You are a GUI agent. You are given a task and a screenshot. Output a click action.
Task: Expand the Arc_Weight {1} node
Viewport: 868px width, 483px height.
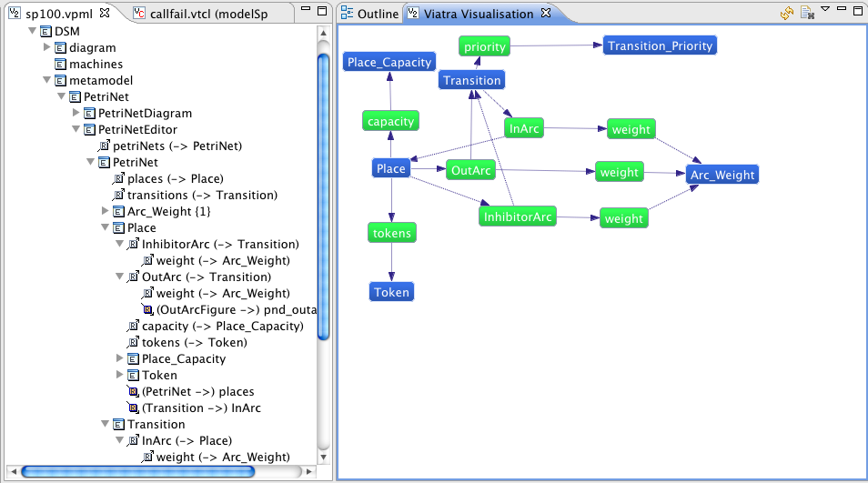106,211
